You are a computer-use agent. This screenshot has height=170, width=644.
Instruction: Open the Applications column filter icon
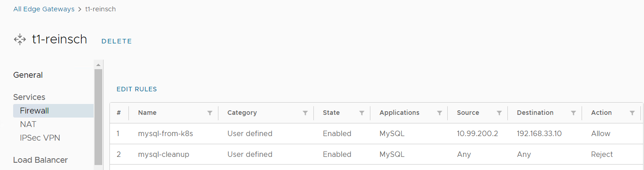pyautogui.click(x=439, y=113)
